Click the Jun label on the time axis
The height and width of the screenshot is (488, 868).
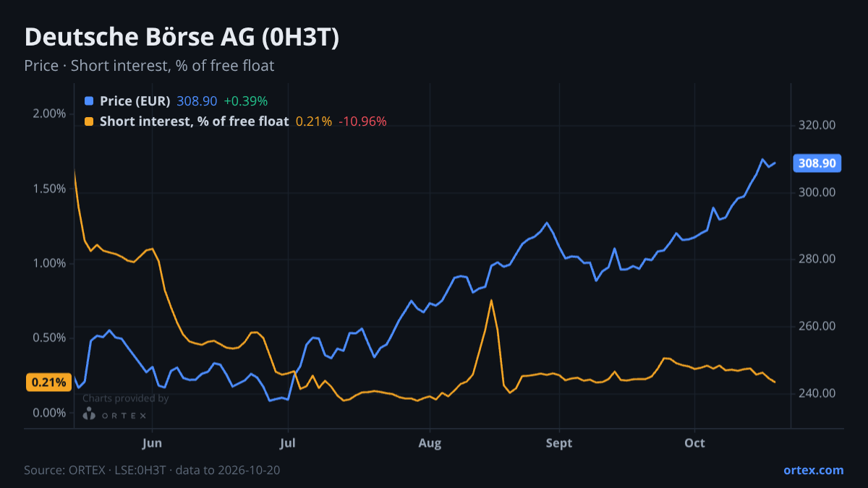(153, 442)
